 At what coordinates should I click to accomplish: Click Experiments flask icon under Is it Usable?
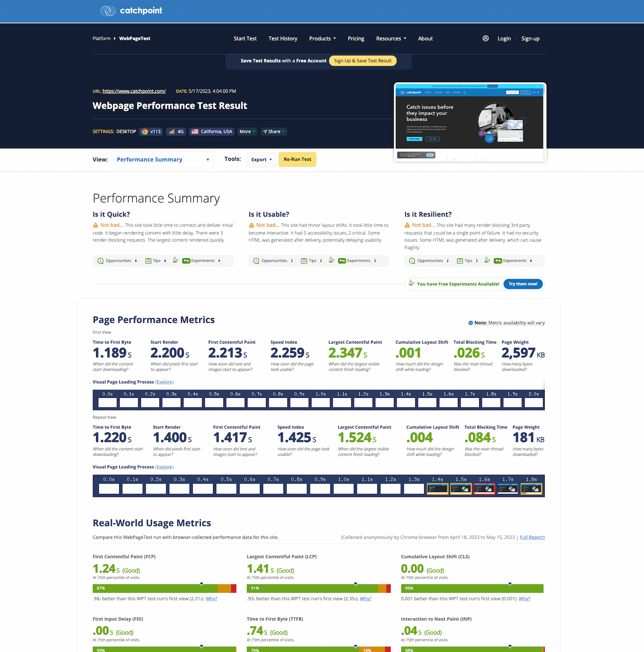331,260
